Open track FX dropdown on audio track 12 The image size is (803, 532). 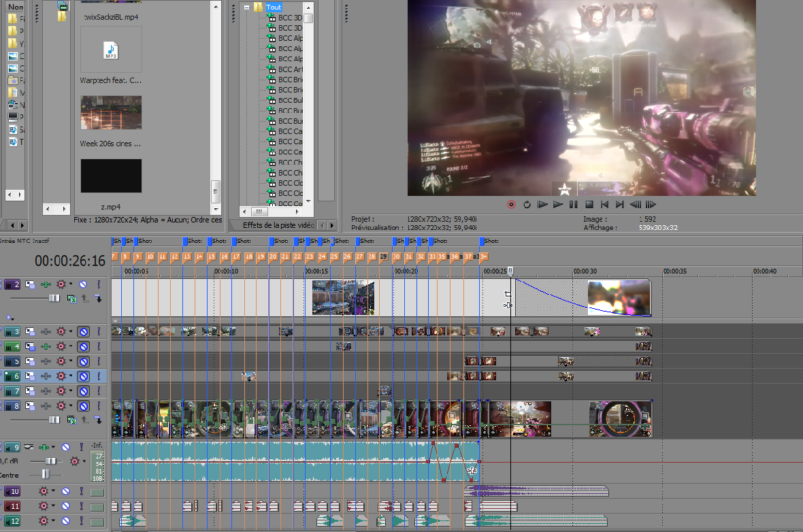(53, 520)
